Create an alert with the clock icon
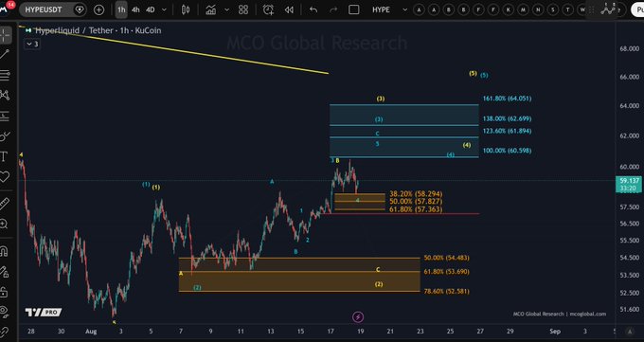Image resolution: width=644 pixels, height=342 pixels. [268, 9]
